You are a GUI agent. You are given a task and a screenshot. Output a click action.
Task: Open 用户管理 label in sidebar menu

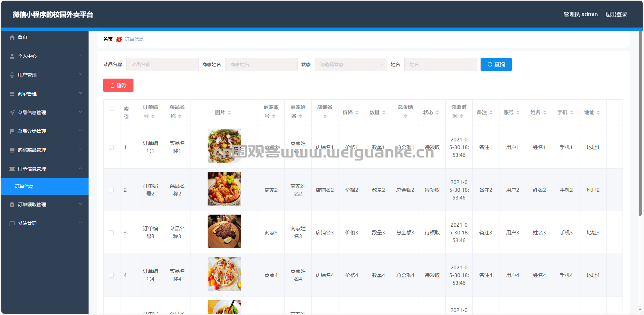pos(27,75)
